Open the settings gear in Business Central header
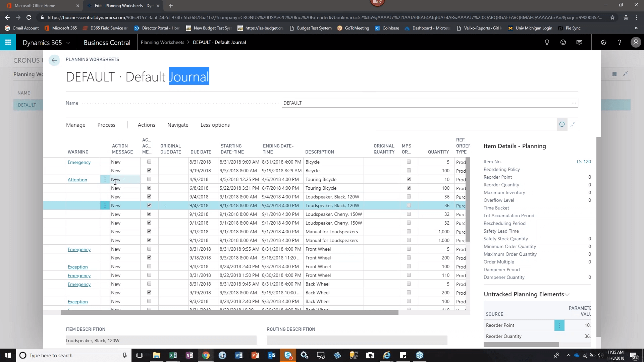Screen dimensions: 644x362 pyautogui.click(x=604, y=42)
